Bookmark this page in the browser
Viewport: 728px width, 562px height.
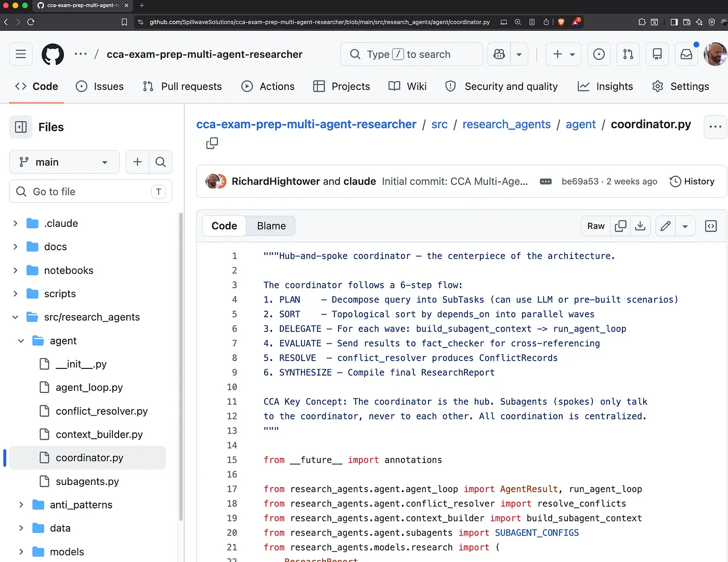click(124, 22)
